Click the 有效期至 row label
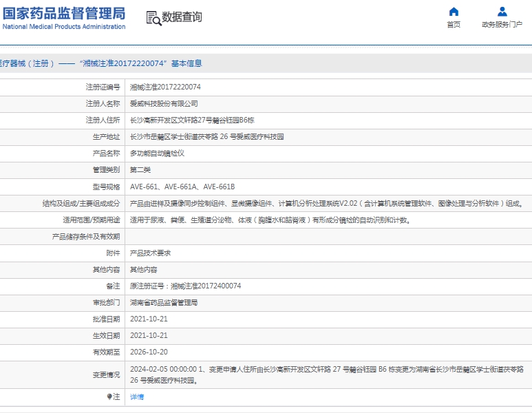This screenshot has height=413, width=532. coord(106,352)
